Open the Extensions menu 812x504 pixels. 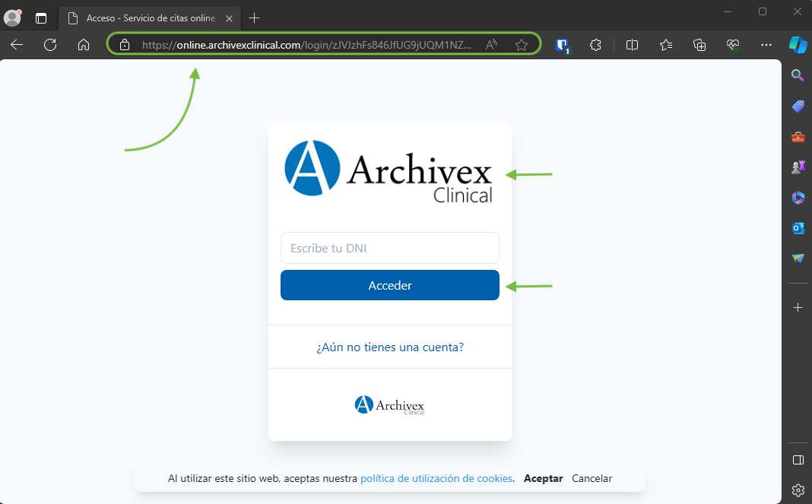tap(595, 45)
